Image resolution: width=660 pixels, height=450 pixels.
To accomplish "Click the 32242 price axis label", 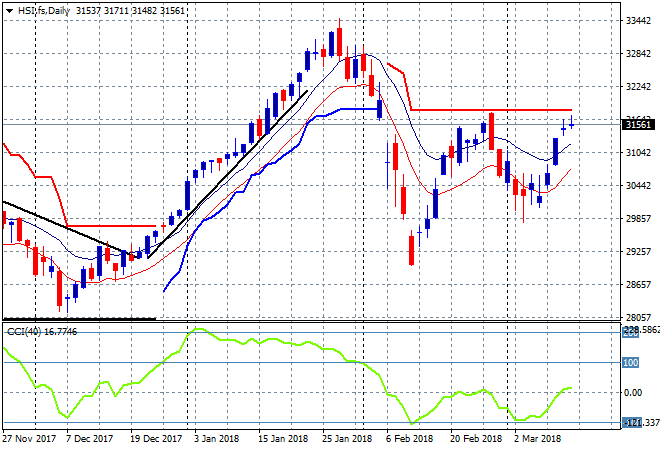I will coord(638,86).
